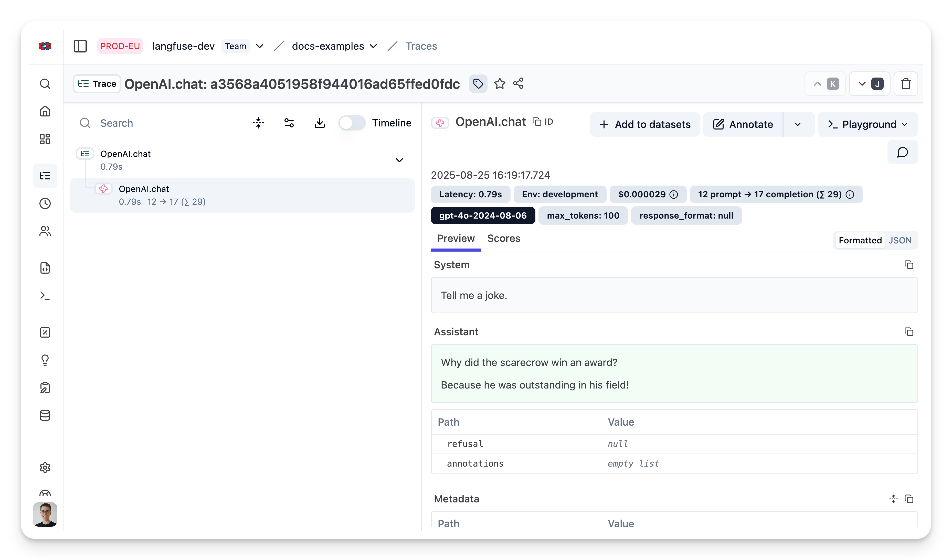Star this trace as favorite

499,83
